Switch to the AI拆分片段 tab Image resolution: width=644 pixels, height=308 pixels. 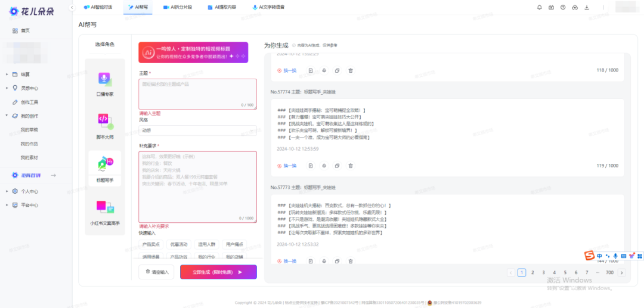pos(178,7)
